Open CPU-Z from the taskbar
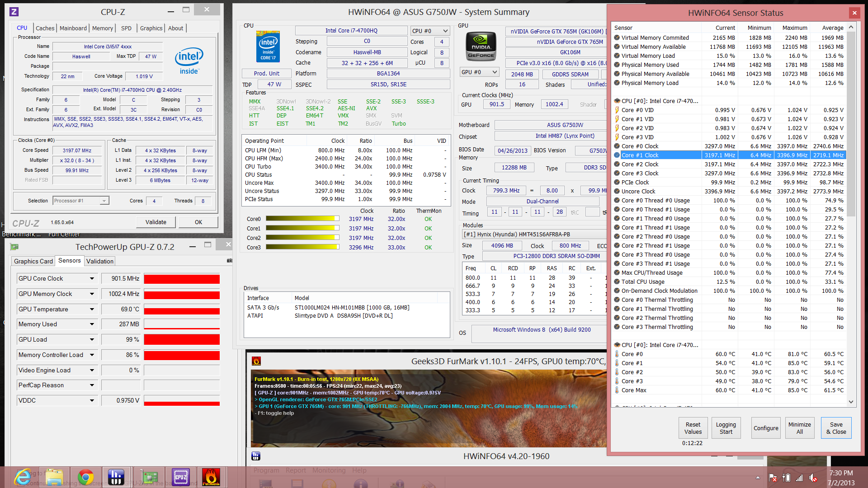The image size is (868, 488). click(180, 477)
